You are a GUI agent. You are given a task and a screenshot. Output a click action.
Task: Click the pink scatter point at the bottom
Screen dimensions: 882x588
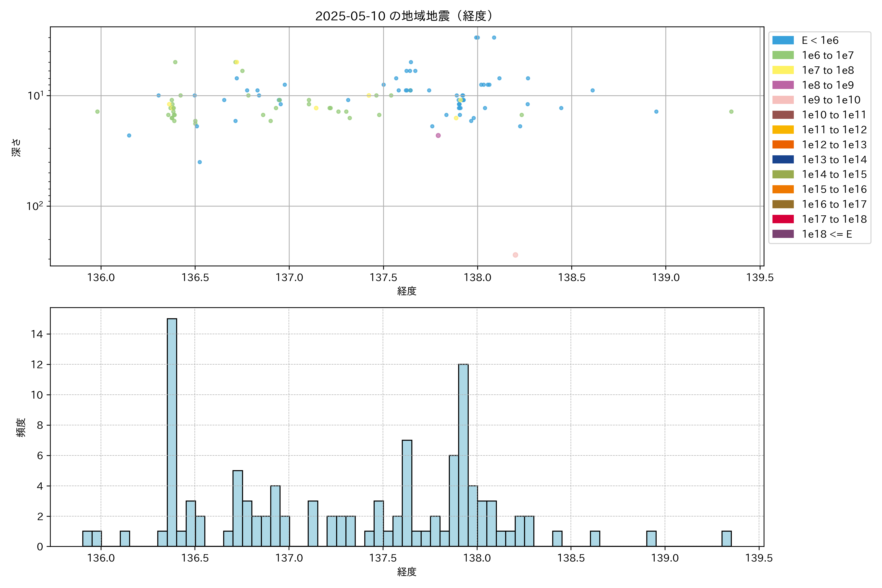515,255
